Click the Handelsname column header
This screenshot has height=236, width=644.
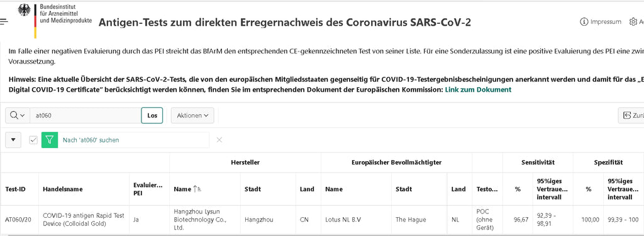click(63, 190)
